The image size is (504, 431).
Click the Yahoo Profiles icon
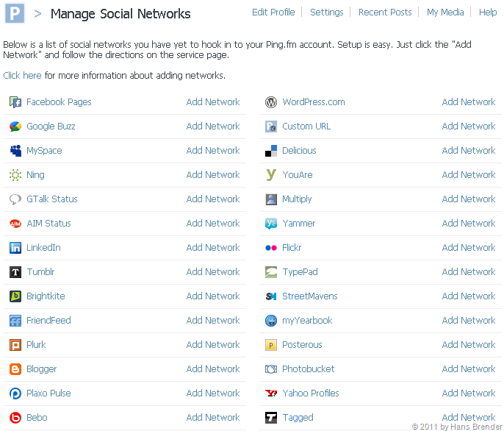[x=270, y=393]
